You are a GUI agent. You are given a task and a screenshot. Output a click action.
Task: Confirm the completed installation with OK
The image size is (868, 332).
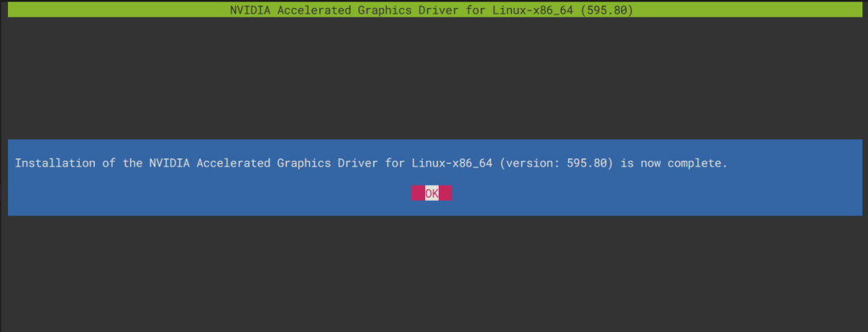[x=432, y=193]
